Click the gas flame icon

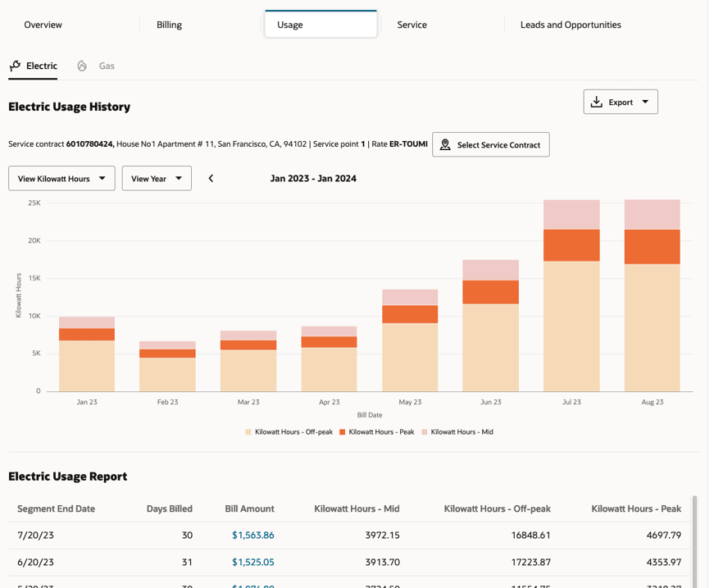[82, 66]
